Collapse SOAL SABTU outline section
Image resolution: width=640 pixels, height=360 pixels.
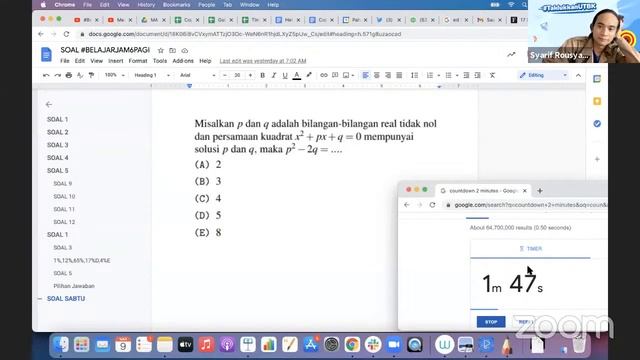pos(40,299)
